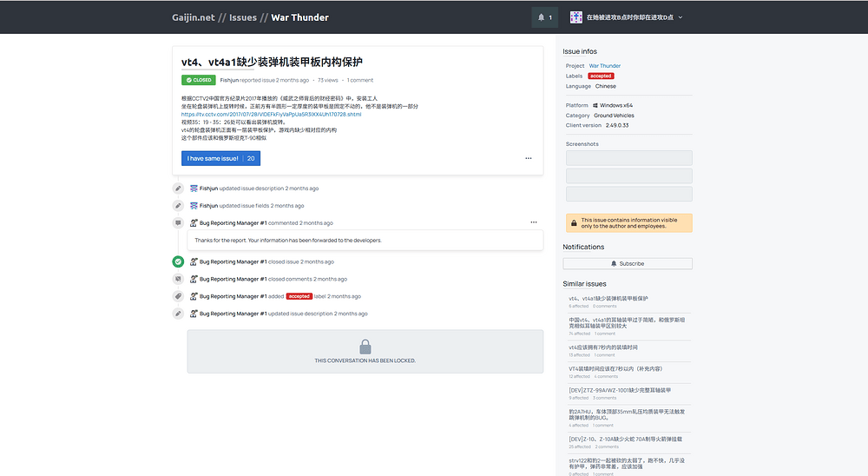Subscribe to issue notifications
The image size is (868, 476).
(628, 263)
